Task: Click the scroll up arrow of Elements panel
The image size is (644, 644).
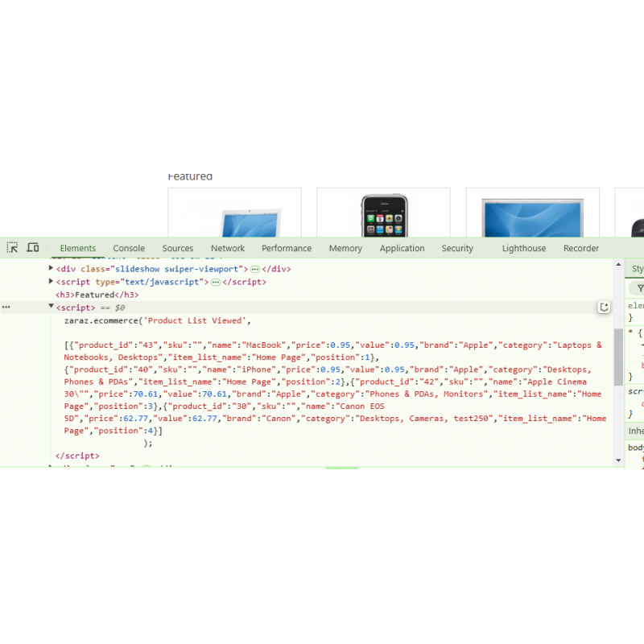Action: coord(618,265)
